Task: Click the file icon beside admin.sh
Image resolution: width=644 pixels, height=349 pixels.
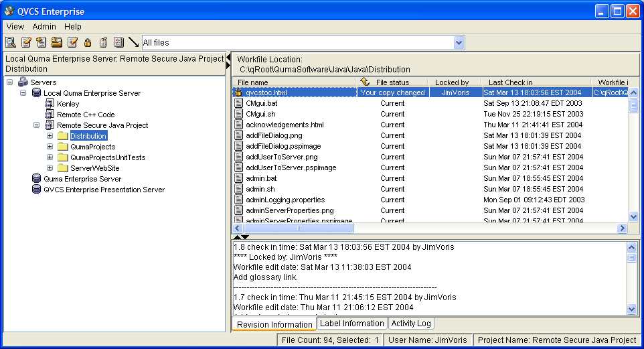Action: pos(238,189)
